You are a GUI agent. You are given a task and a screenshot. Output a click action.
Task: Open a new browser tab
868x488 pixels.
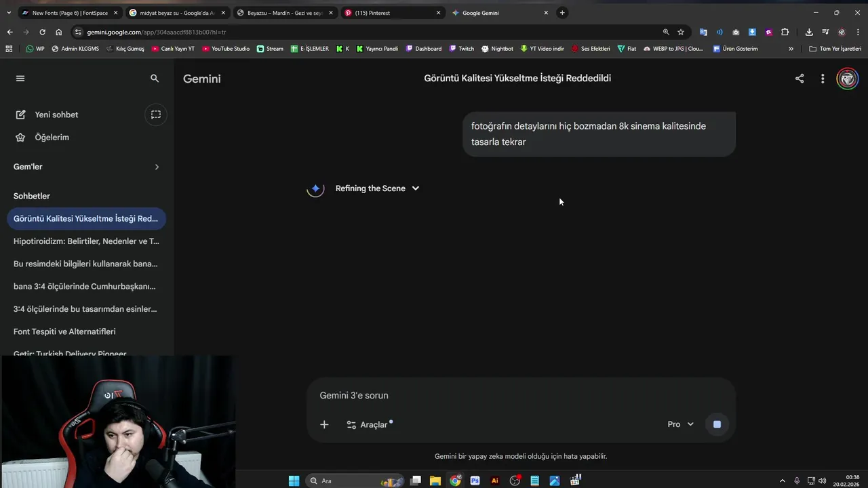[x=562, y=13]
